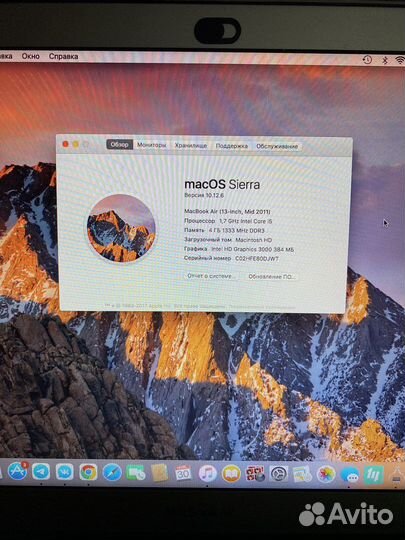Launch Photo Booth from the dock
Screen dimensions: 405x540
[x=255, y=474]
